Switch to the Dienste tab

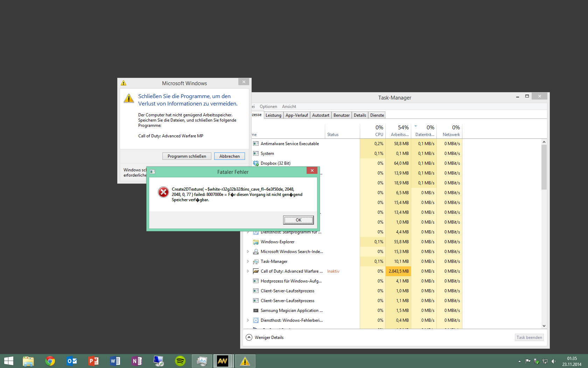[x=377, y=115]
